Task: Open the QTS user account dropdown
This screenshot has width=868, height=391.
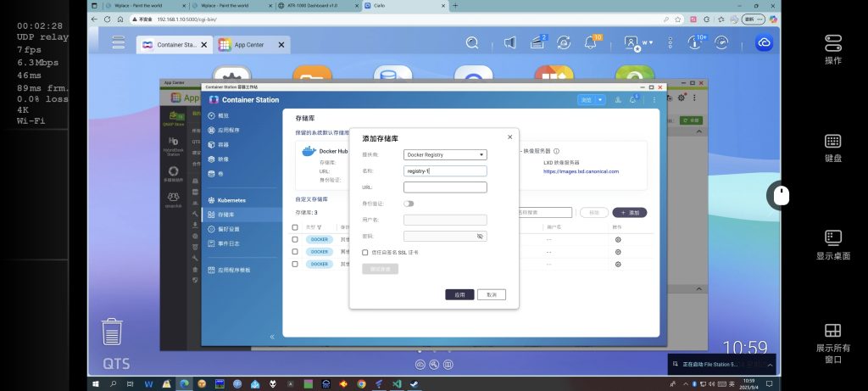Action: click(638, 42)
